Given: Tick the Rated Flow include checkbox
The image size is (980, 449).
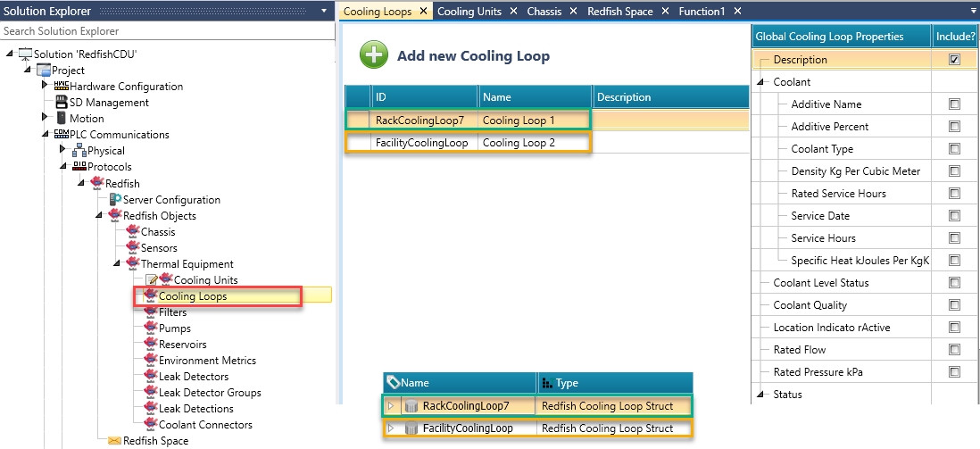Looking at the screenshot, I should (954, 350).
